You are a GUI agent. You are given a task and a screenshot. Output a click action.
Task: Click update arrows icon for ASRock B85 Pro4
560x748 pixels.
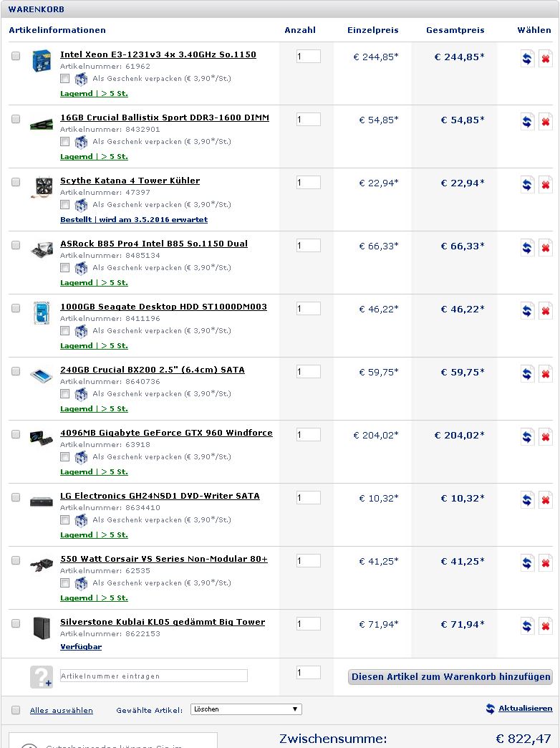pyautogui.click(x=527, y=248)
